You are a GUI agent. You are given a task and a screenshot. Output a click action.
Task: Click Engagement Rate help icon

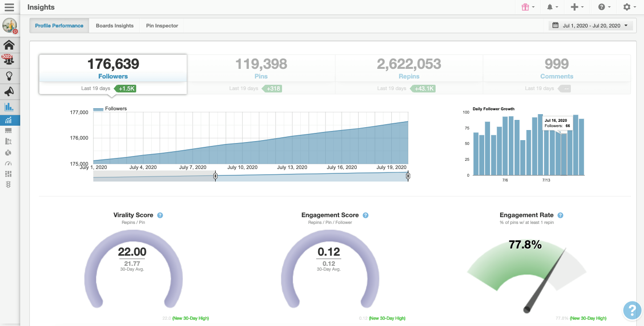pyautogui.click(x=560, y=215)
